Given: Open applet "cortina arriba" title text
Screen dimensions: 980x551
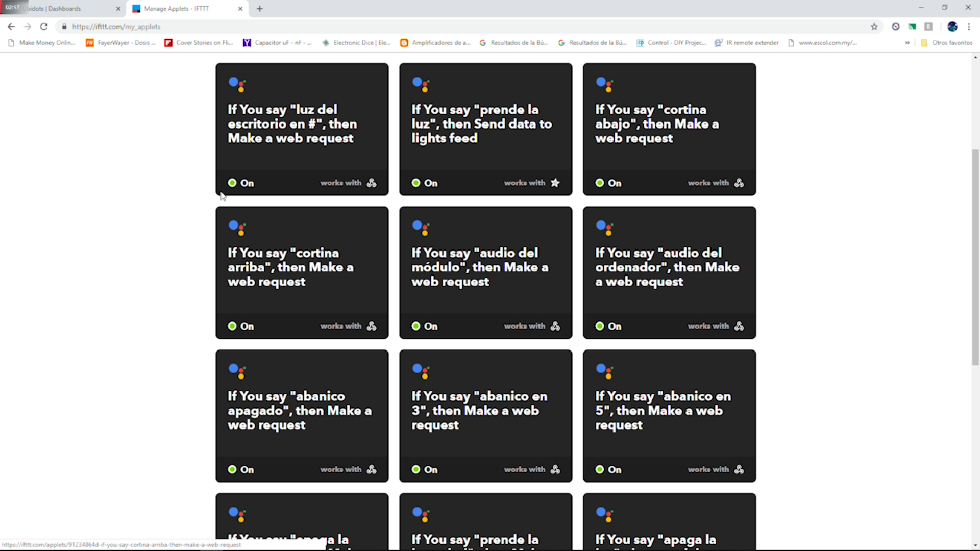Looking at the screenshot, I should [290, 267].
